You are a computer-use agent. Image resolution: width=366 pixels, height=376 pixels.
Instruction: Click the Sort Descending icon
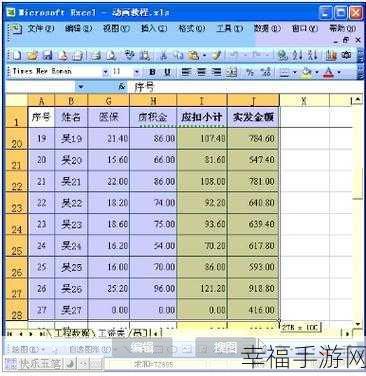[313, 55]
